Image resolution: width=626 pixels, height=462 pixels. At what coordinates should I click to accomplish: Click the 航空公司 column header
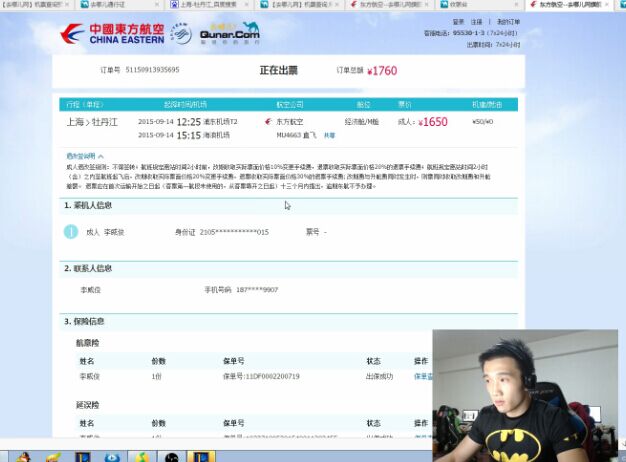(x=290, y=105)
